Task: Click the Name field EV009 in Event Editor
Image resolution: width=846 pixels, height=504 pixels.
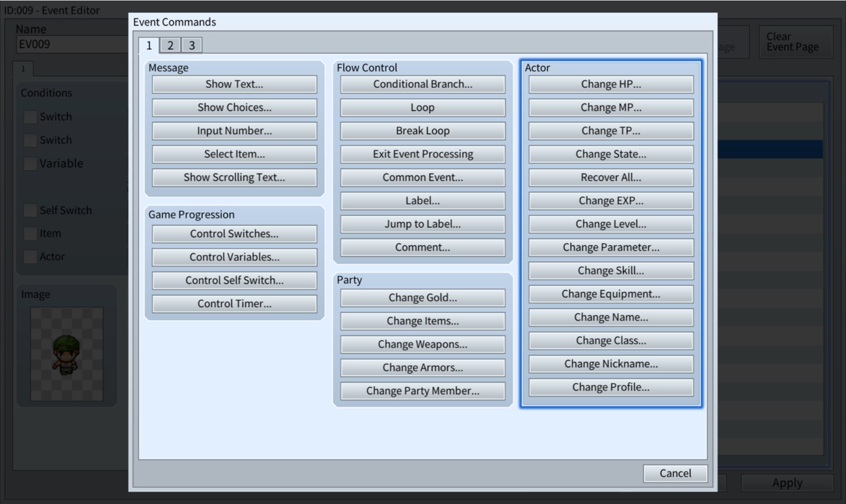Action: [72, 45]
